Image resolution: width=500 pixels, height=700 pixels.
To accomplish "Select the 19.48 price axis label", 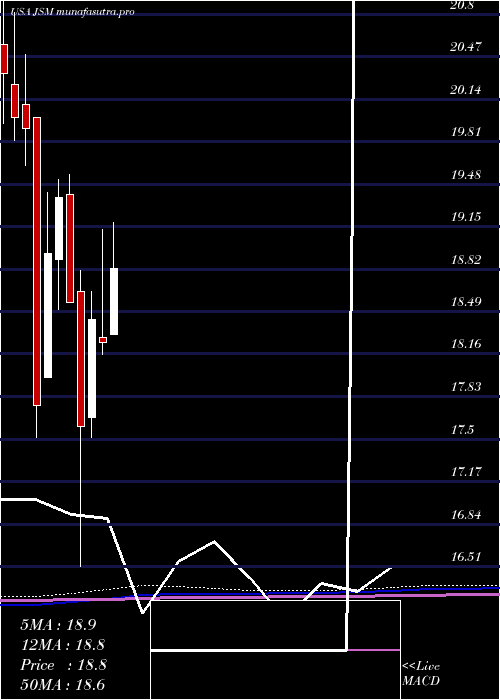I will 466,174.
